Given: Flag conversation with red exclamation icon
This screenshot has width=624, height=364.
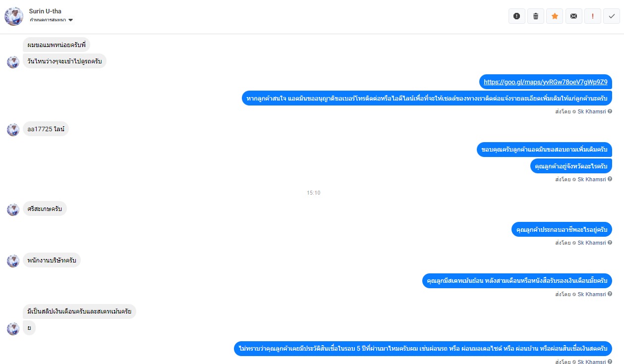Looking at the screenshot, I should (x=592, y=16).
